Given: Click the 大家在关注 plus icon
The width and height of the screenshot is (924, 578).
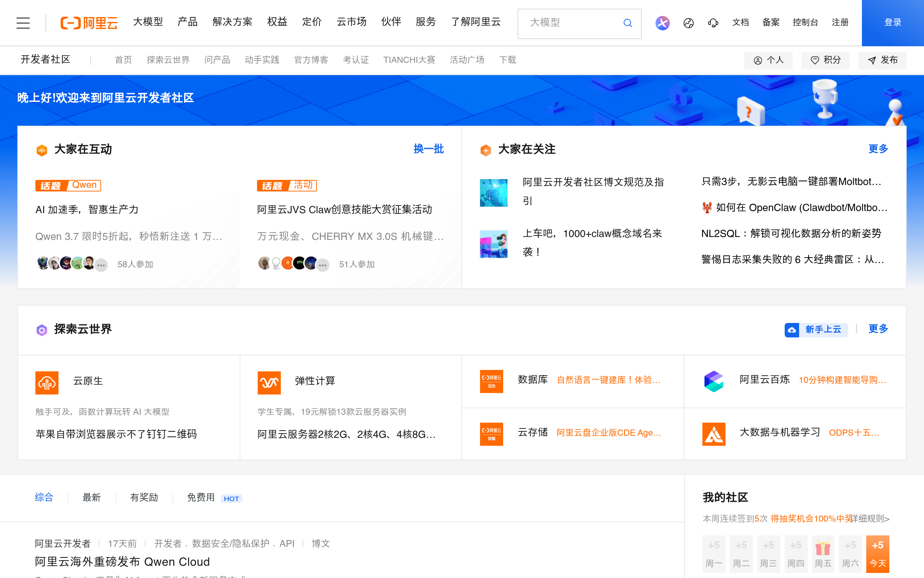Looking at the screenshot, I should click(x=486, y=150).
